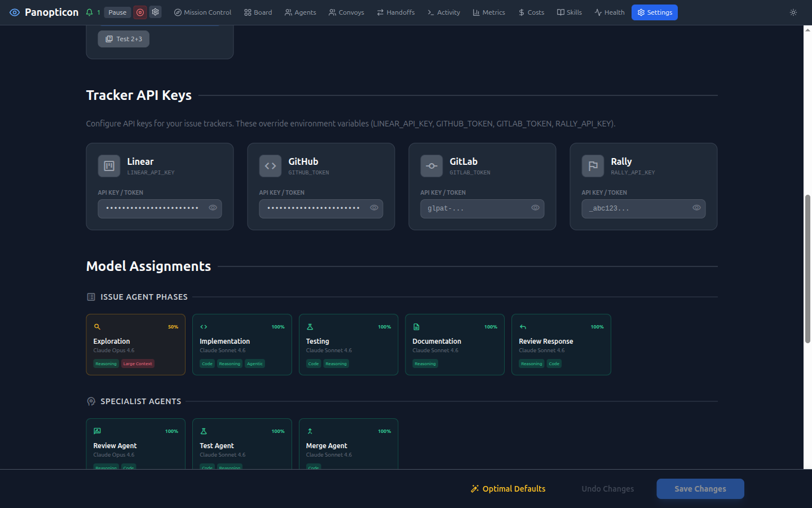Screen dimensions: 812x508
Task: Click the GitHub token input field
Action: point(321,208)
